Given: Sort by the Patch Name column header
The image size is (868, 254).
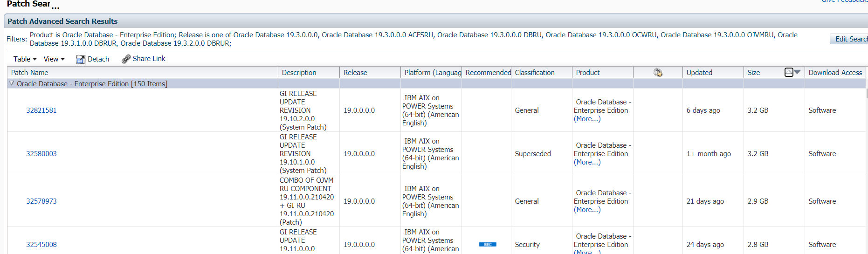Looking at the screenshot, I should (143, 72).
